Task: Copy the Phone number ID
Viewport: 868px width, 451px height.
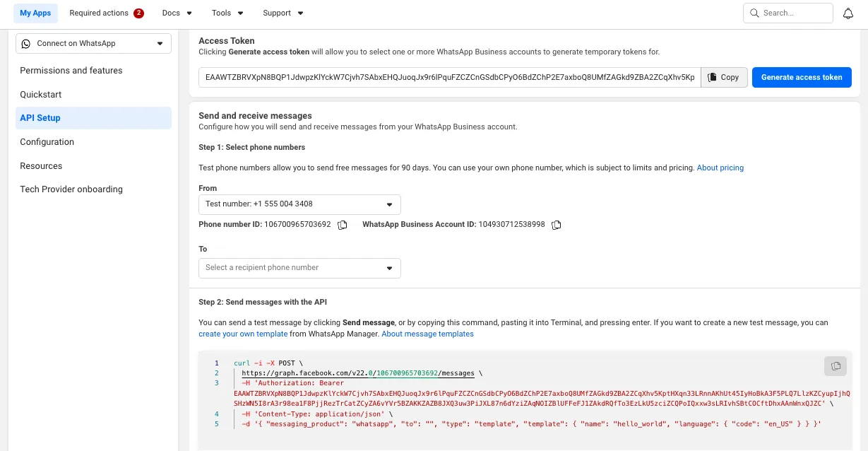Action: click(343, 225)
